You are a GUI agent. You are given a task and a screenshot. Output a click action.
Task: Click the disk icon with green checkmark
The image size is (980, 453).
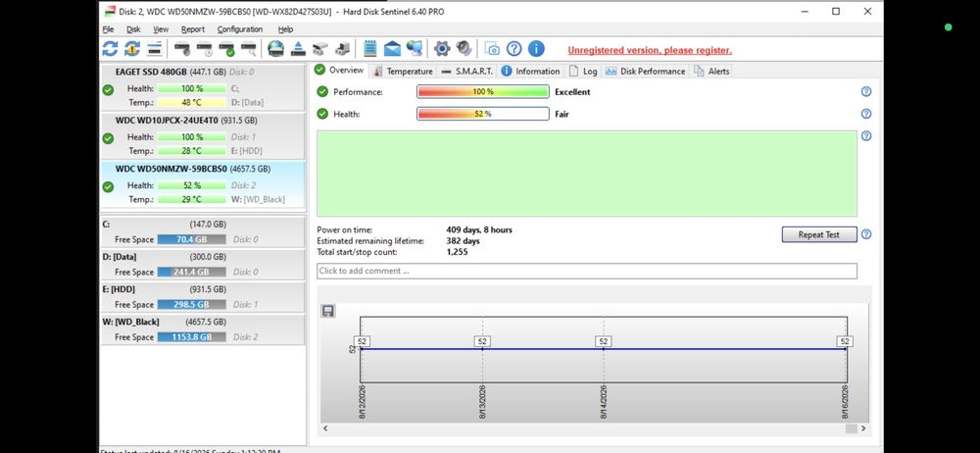227,49
